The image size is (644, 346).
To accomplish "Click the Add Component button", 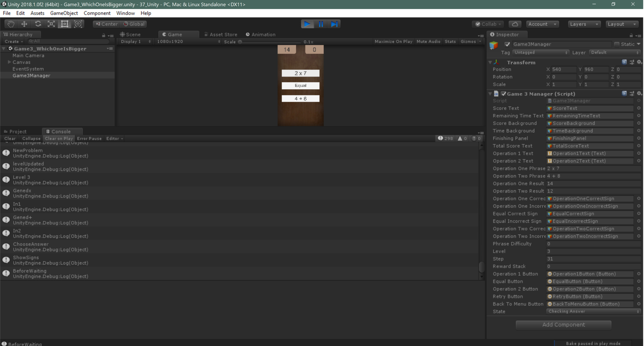I will pos(563,325).
